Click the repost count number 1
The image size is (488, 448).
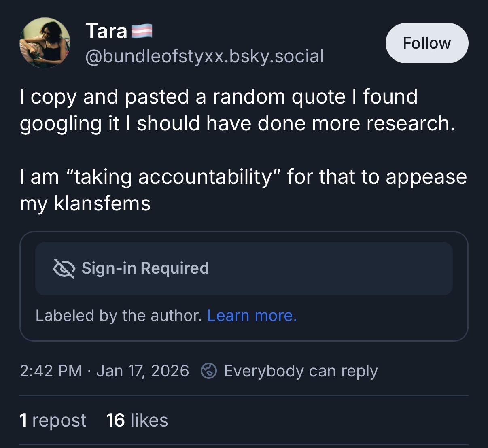23,420
